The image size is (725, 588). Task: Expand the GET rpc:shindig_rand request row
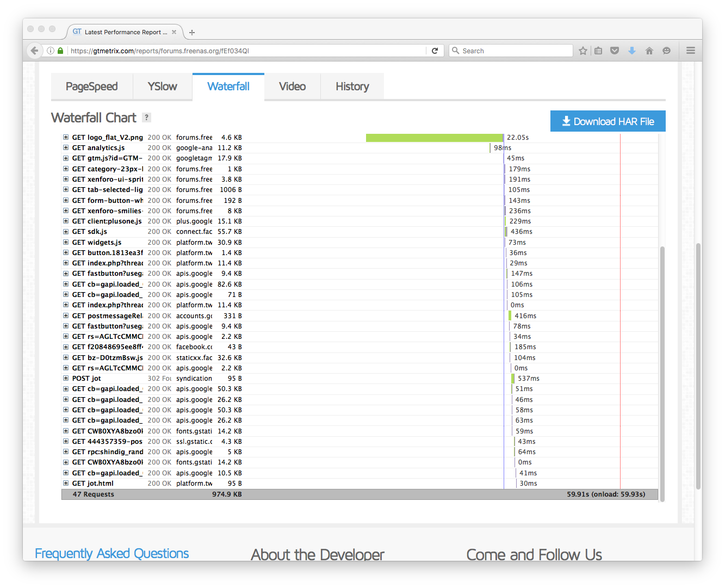coord(66,452)
